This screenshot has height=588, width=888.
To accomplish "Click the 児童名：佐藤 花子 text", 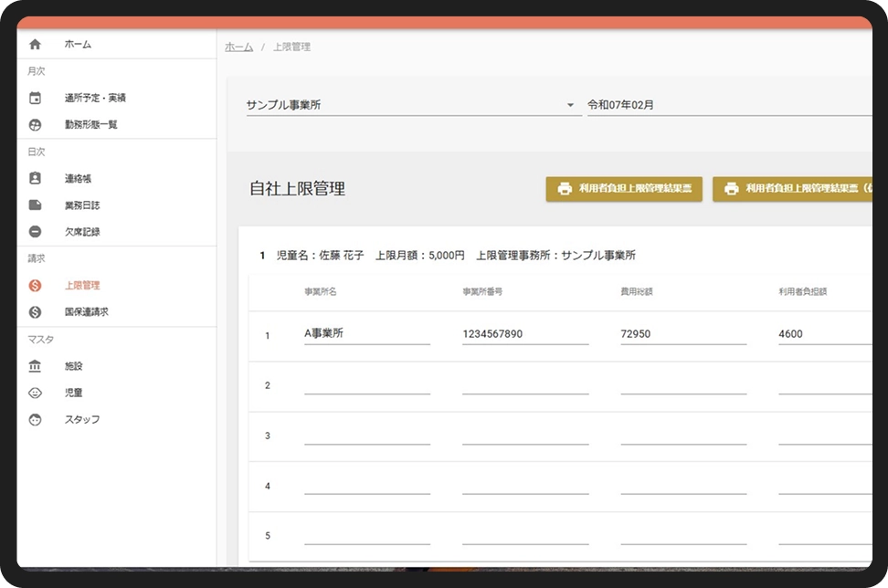I will point(320,256).
